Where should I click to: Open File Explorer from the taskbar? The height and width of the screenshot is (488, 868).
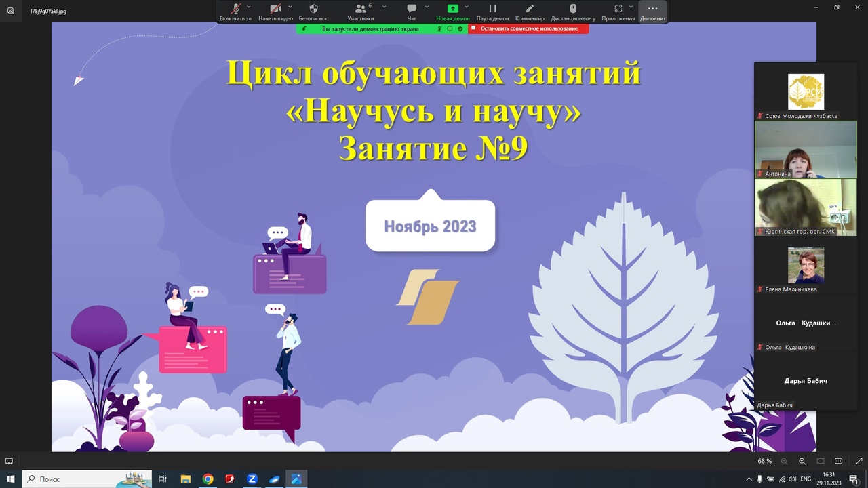(185, 479)
